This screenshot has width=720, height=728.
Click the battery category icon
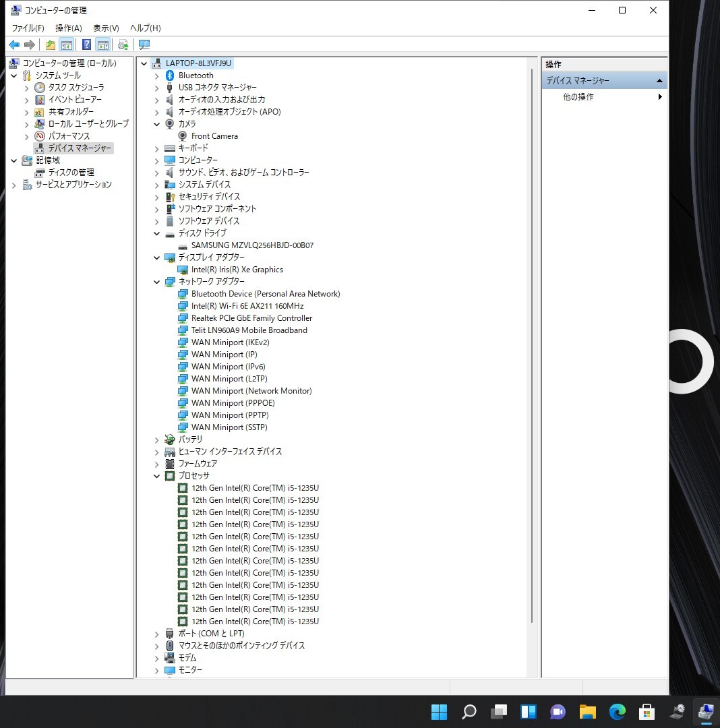pos(170,439)
